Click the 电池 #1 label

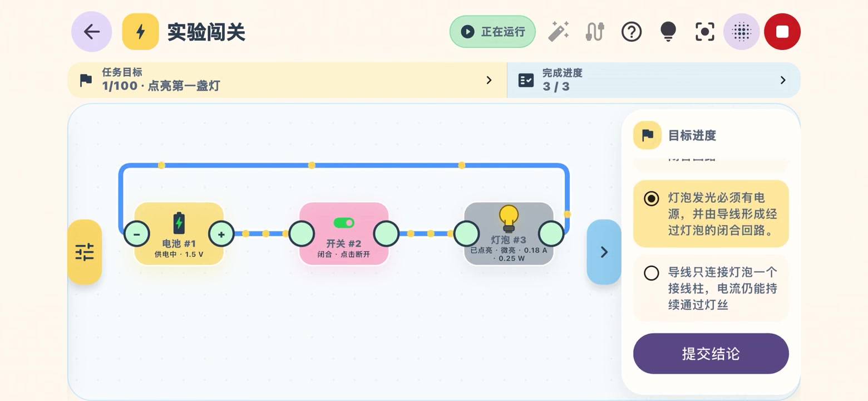click(179, 243)
